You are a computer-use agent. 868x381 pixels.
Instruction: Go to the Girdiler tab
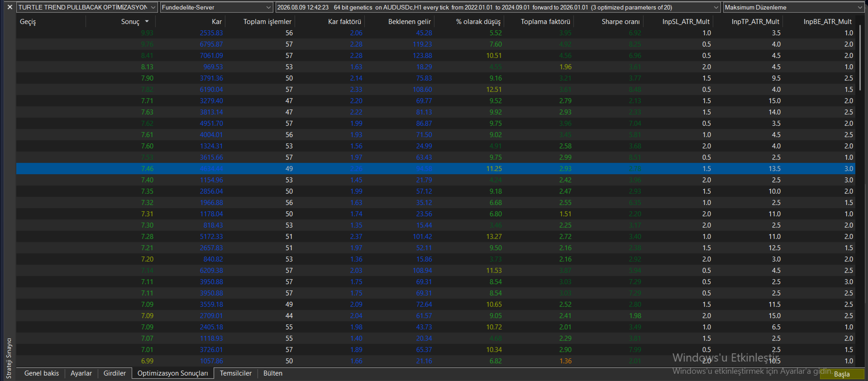click(114, 373)
